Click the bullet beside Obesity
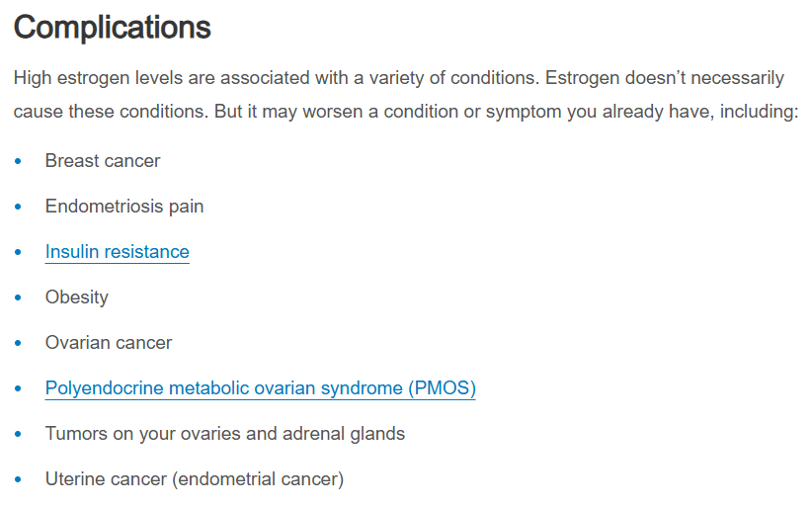Viewport: 812px width, 508px height. [18, 297]
